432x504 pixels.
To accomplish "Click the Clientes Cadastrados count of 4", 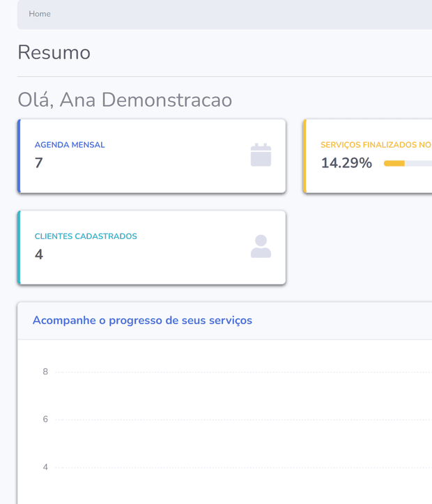I will pos(39,254).
